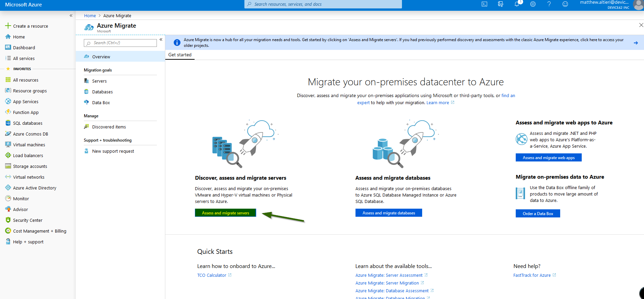Open the notifications bell icon
644x299 pixels.
tap(517, 4)
